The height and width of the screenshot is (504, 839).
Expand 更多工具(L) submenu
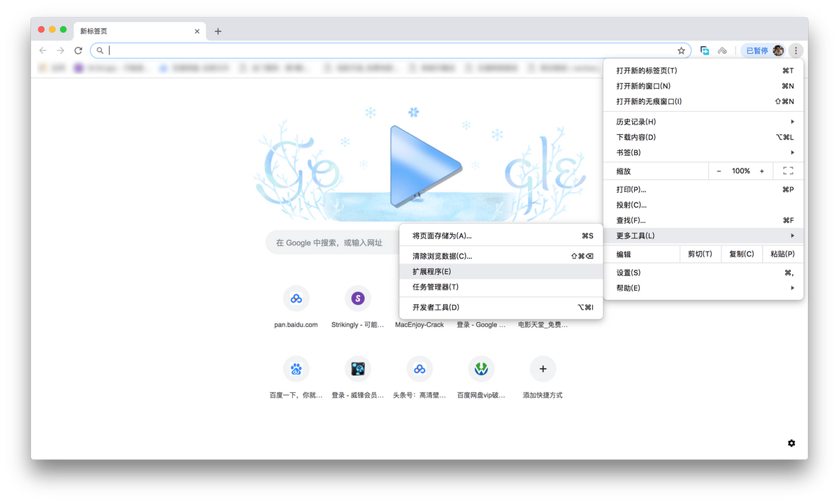(x=703, y=236)
